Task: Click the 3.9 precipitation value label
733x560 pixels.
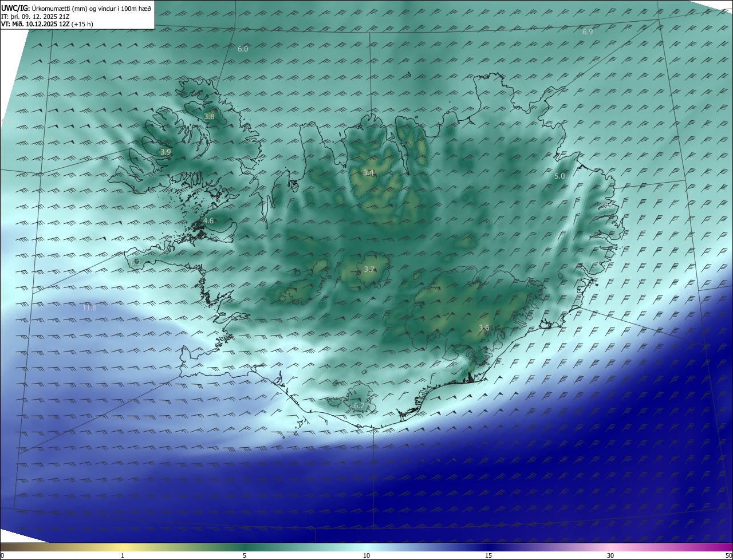Action: click(165, 152)
